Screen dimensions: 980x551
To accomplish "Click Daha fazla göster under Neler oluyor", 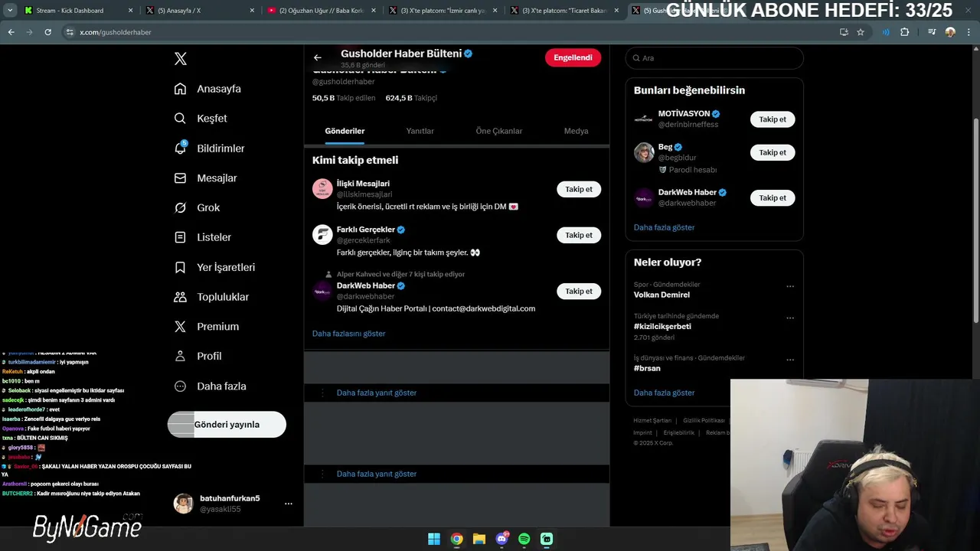I will 664,393.
